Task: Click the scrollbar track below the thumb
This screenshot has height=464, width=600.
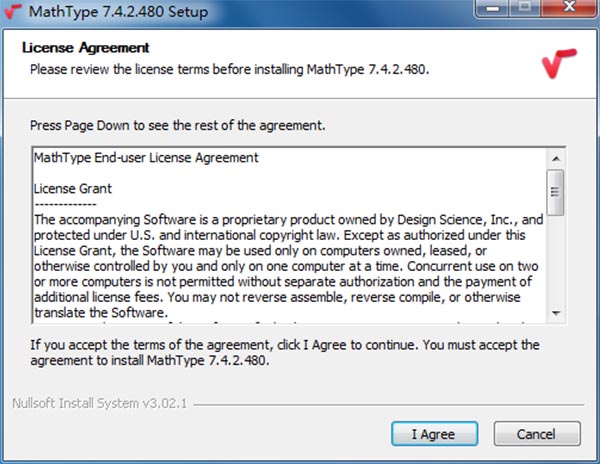Action: 555,260
